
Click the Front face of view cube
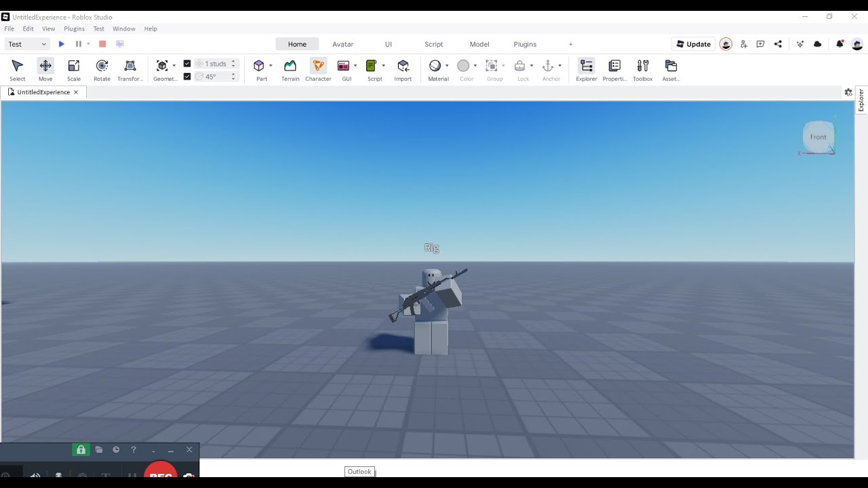818,137
